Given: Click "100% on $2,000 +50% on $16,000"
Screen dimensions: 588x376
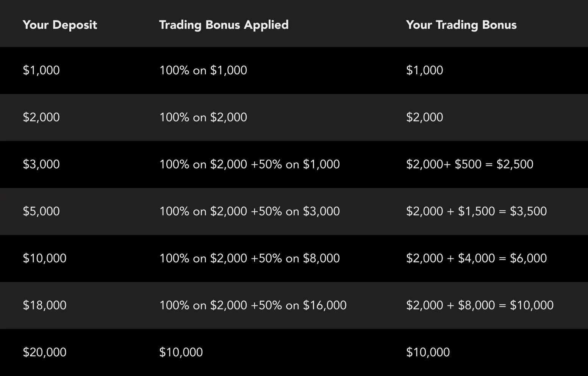Looking at the screenshot, I should pos(253,305).
